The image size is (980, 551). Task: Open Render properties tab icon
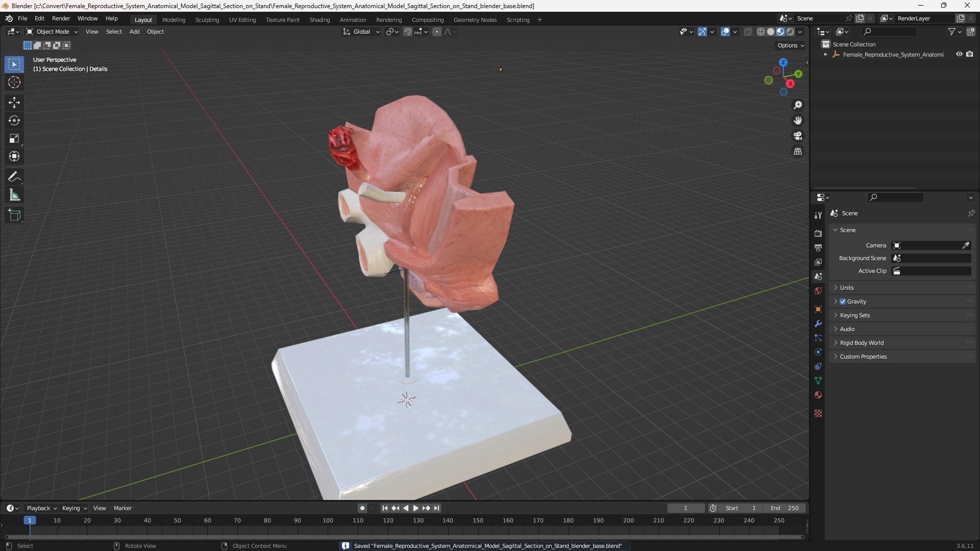(818, 233)
